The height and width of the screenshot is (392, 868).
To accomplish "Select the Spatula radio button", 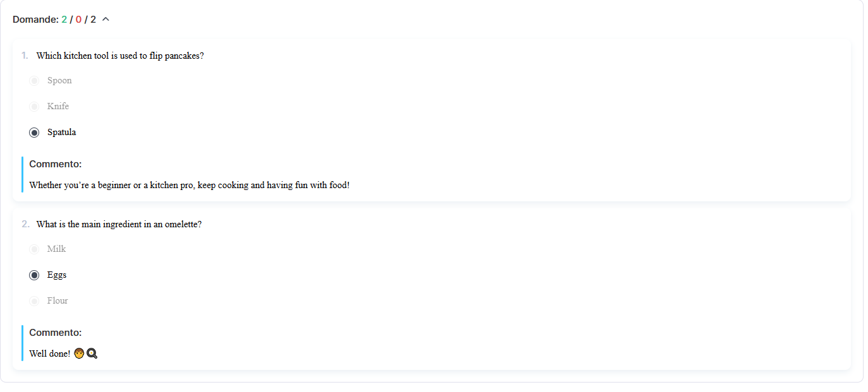I will (34, 133).
